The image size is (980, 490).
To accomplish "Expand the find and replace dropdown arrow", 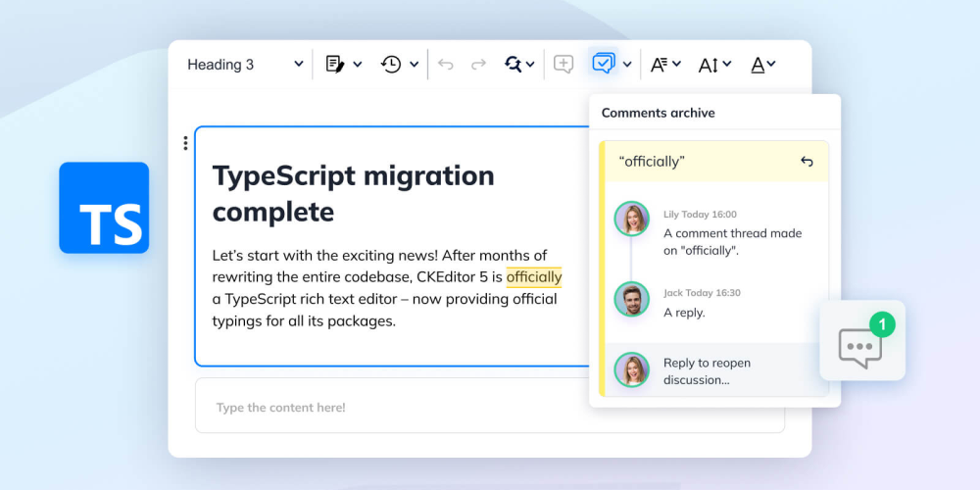I will click(x=530, y=64).
